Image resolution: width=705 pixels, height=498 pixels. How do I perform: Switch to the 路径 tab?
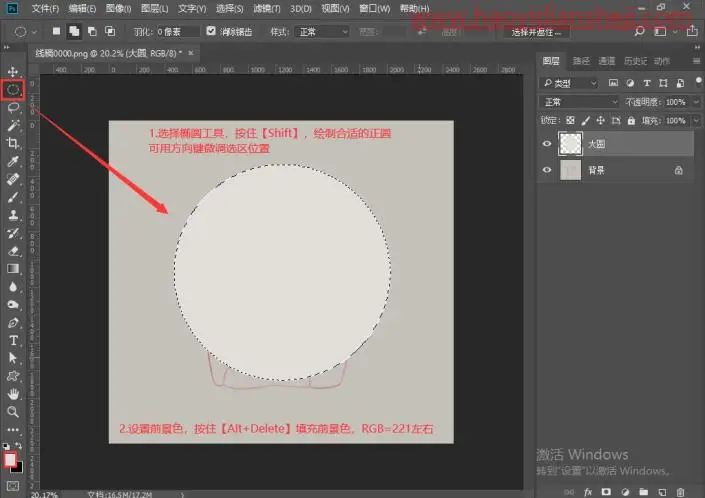coord(581,61)
